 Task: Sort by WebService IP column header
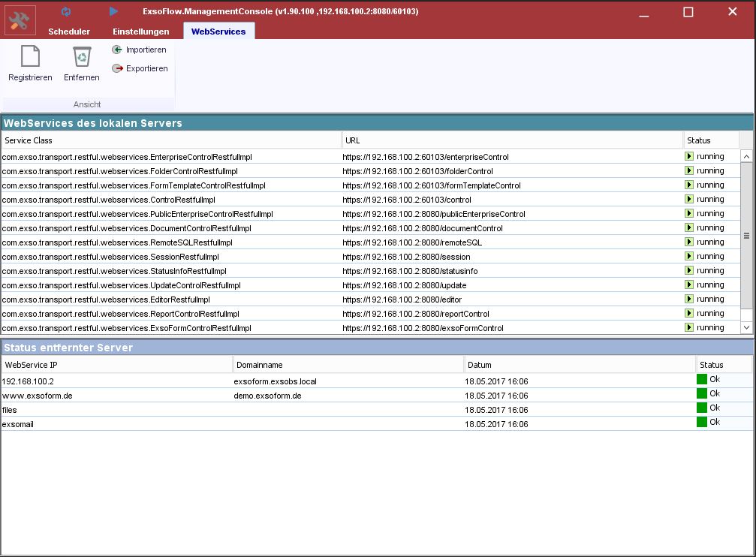pos(116,365)
